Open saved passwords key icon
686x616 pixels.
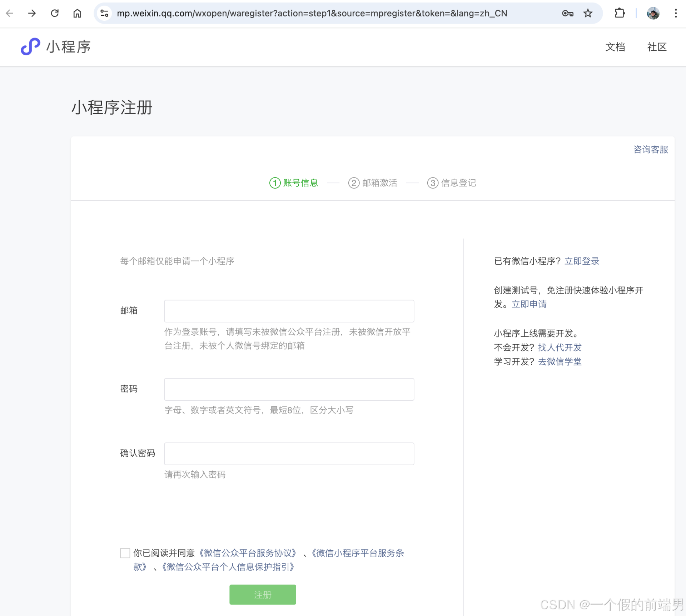(567, 13)
